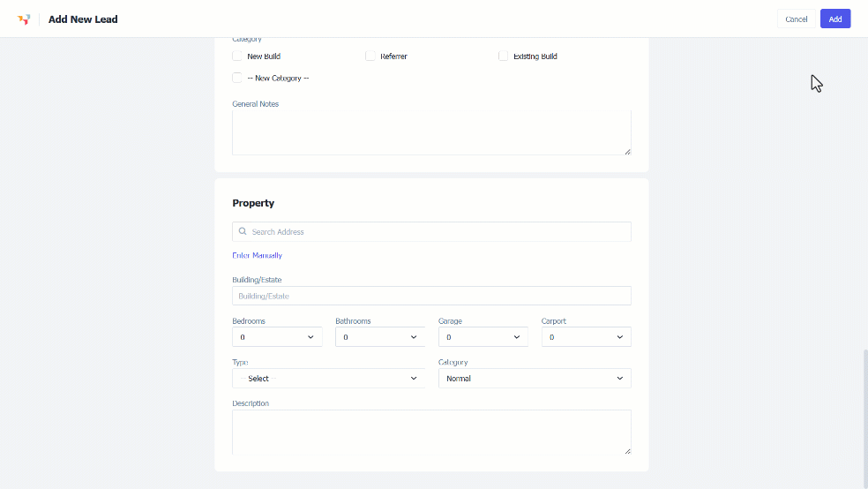Open the Garage dropdown
The image size is (868, 489).
[483, 336]
